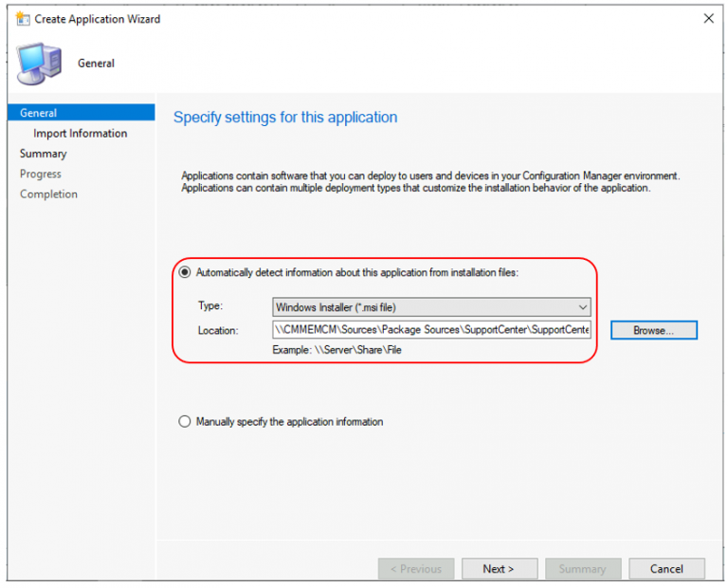Select the General step in the sidebar
The width and height of the screenshot is (728, 588).
[x=39, y=113]
